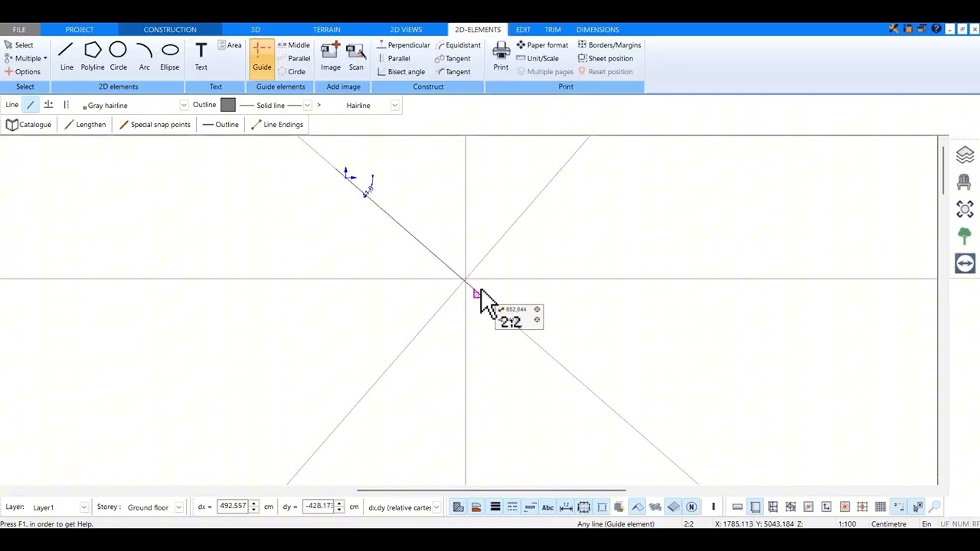980x551 pixels.
Task: Toggle the perpendicular line mode icon
Action: pos(48,105)
